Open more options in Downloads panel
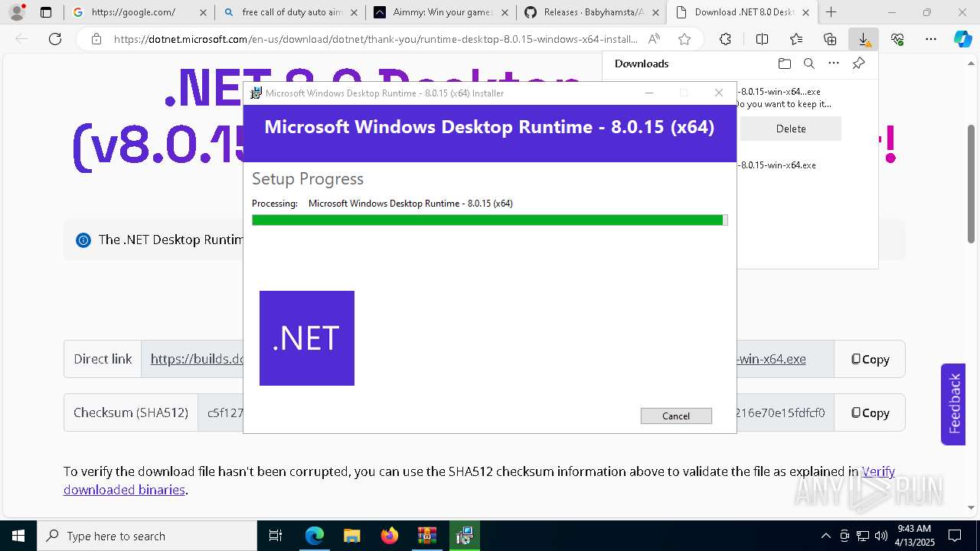This screenshot has width=980, height=551. click(x=834, y=64)
